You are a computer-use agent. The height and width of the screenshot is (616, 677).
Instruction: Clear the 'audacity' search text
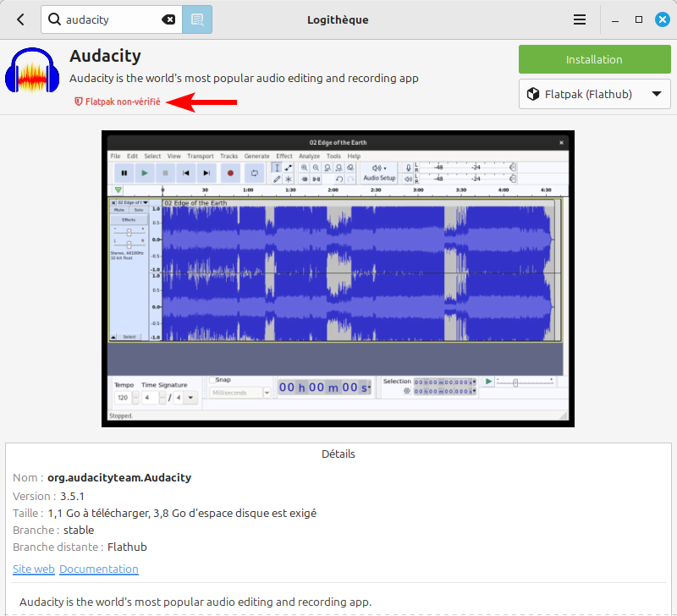(x=168, y=19)
